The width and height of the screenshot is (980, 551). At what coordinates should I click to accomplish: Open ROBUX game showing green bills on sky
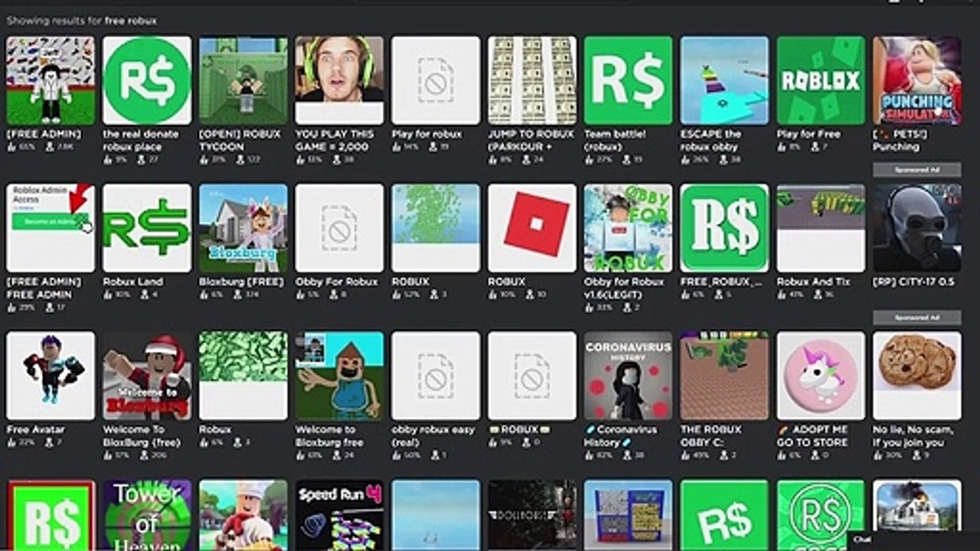(x=436, y=228)
